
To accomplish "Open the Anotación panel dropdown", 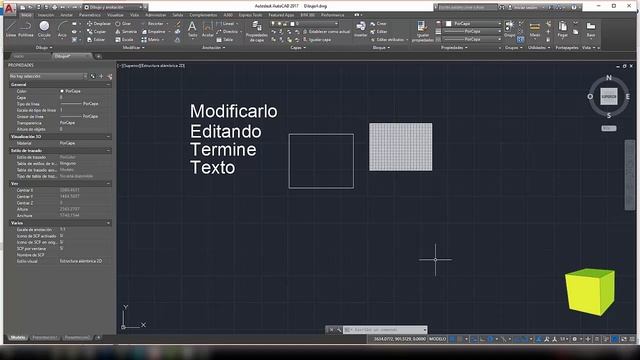I will (x=213, y=48).
